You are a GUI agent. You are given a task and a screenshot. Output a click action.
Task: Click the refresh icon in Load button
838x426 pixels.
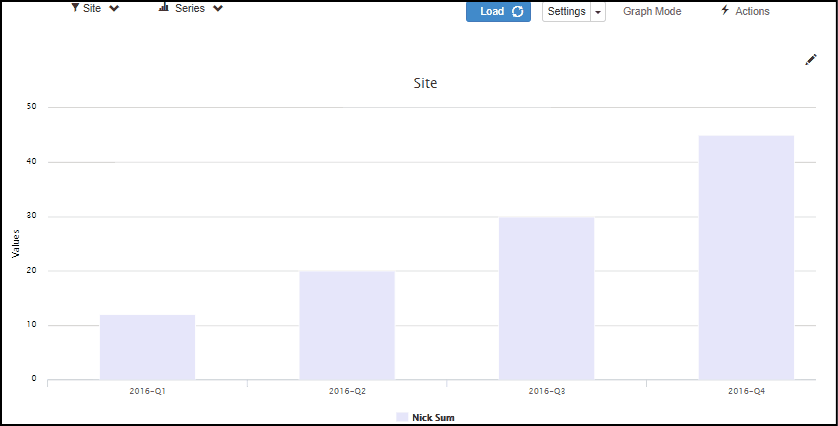click(x=517, y=11)
